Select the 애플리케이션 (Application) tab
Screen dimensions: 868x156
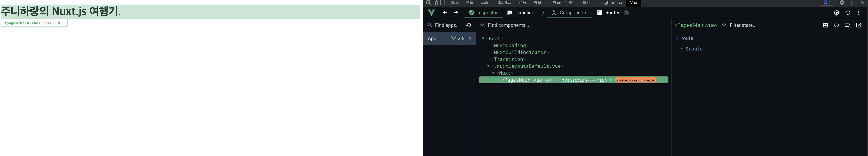tap(564, 3)
